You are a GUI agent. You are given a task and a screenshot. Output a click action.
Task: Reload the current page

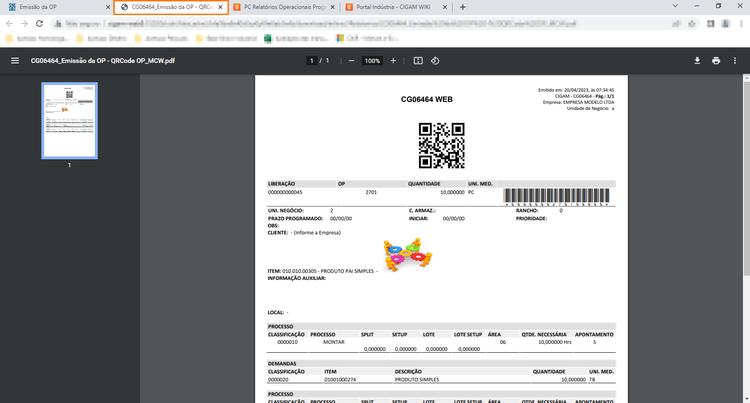coord(40,23)
